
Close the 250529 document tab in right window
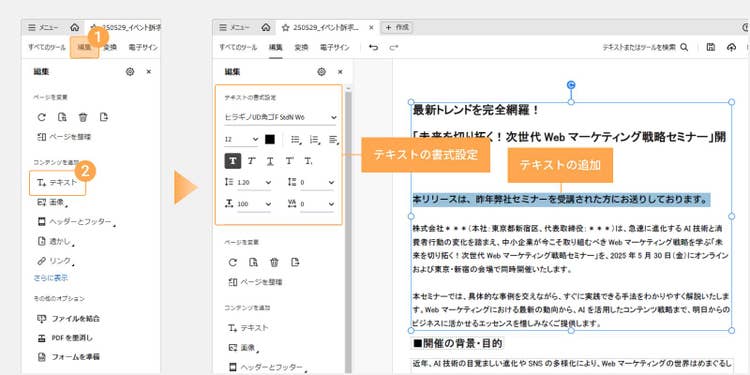pyautogui.click(x=371, y=28)
